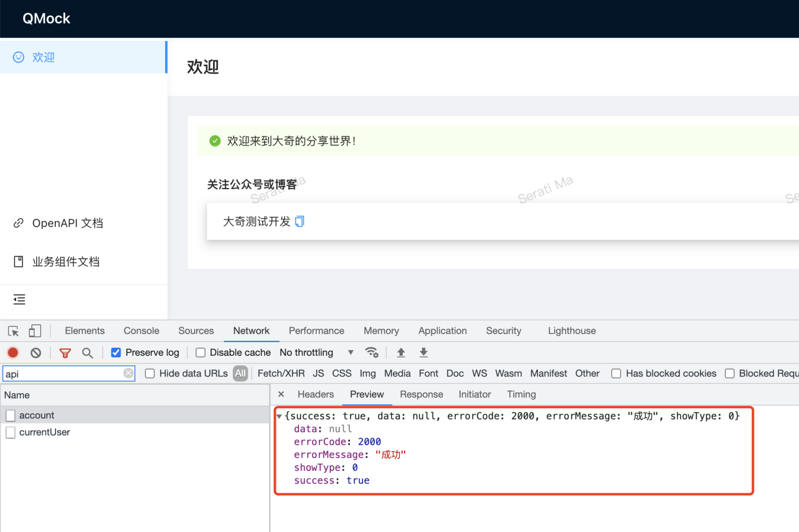Open network conditions wifi icon
799x532 pixels.
point(371,353)
